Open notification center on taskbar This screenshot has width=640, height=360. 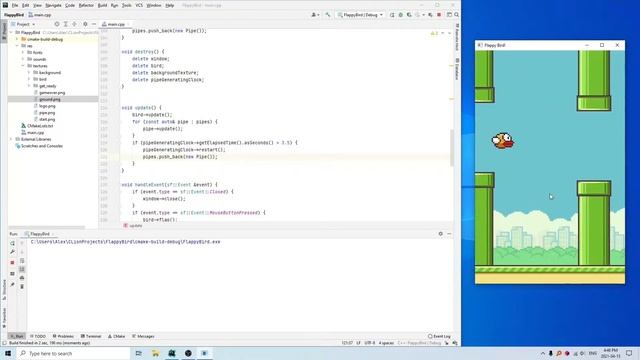pyautogui.click(x=629, y=353)
